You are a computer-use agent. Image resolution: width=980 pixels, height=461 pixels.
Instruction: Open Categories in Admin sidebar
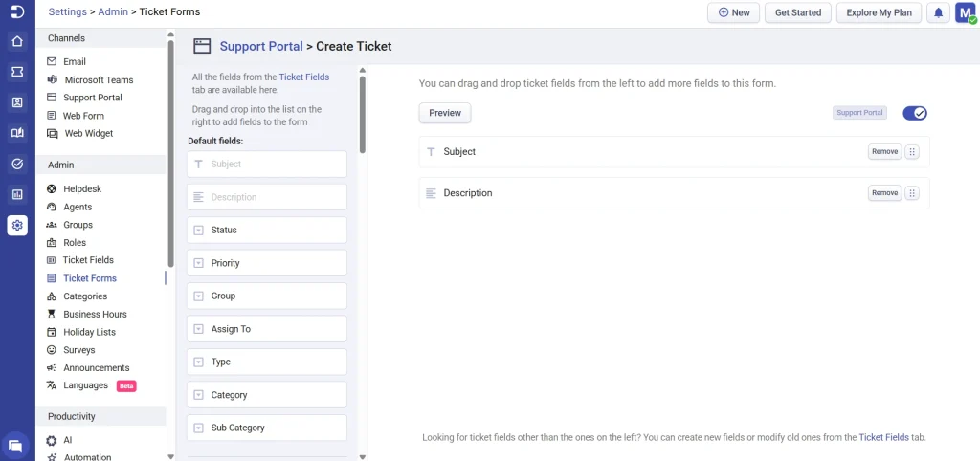tap(85, 296)
